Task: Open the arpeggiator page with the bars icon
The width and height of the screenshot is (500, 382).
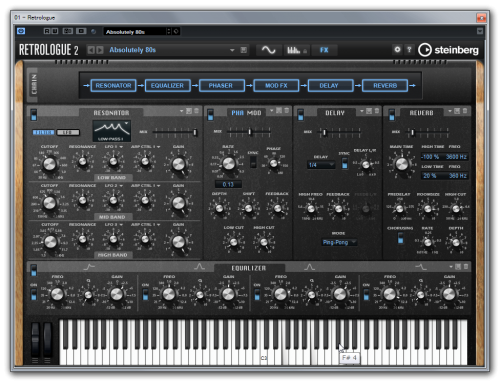Action: (x=297, y=50)
